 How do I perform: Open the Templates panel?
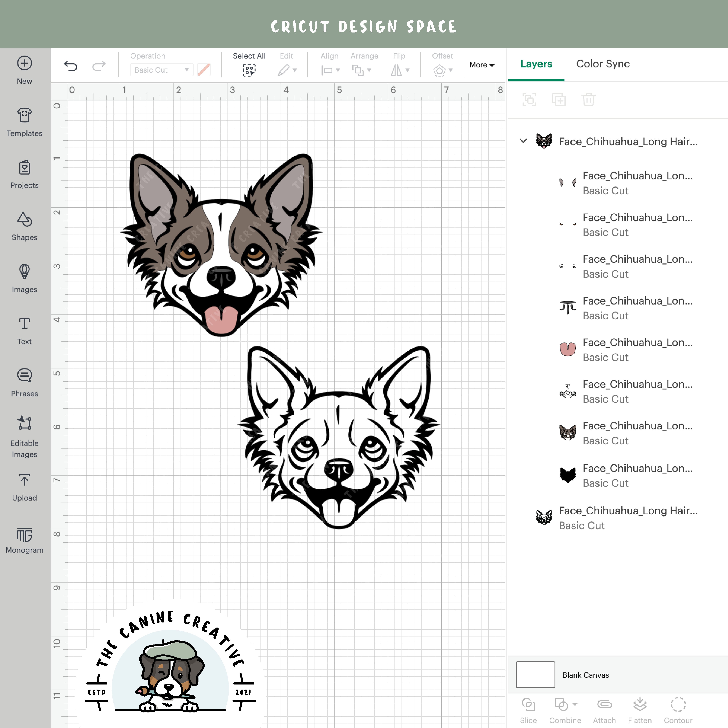pyautogui.click(x=24, y=121)
